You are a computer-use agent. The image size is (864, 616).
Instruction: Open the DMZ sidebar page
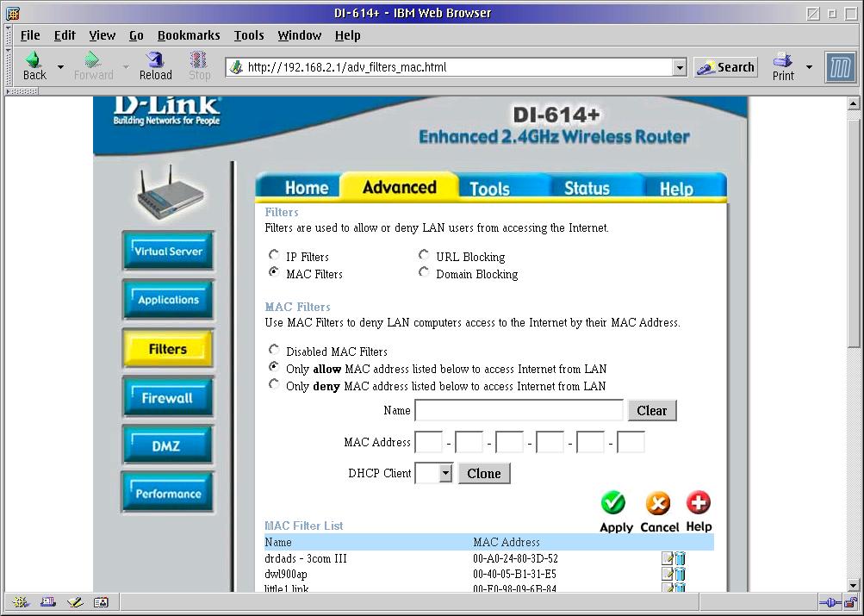(168, 445)
